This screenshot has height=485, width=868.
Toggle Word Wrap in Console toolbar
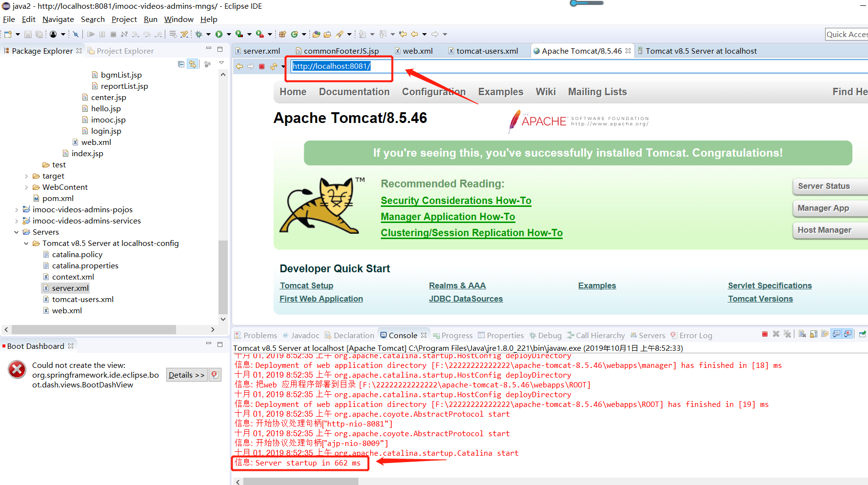825,334
